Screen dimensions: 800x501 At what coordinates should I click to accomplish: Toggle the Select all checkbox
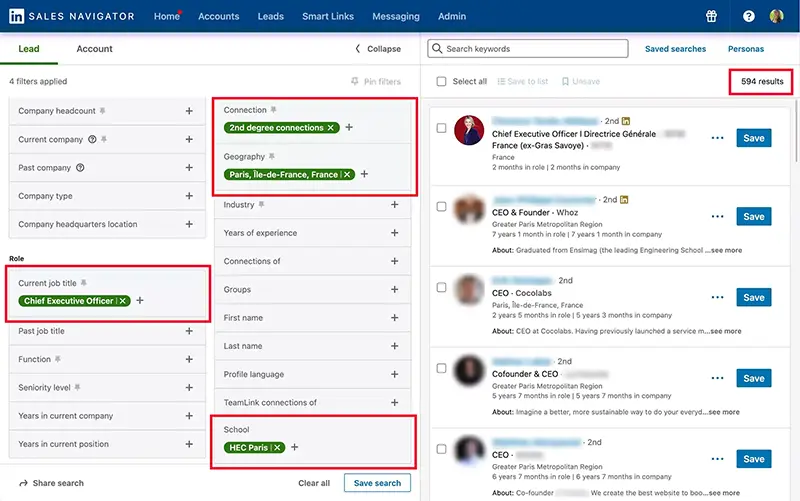coord(441,81)
